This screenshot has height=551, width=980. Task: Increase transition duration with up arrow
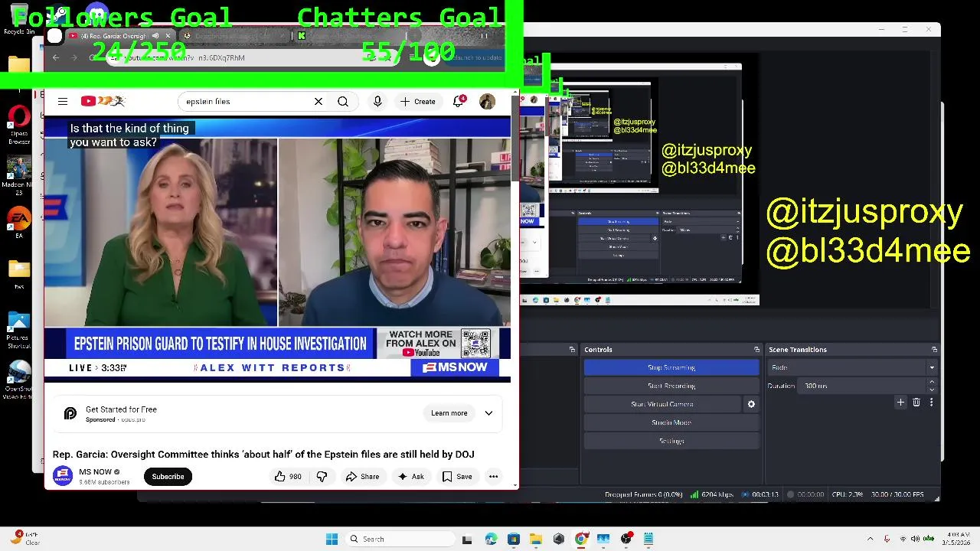coord(932,383)
